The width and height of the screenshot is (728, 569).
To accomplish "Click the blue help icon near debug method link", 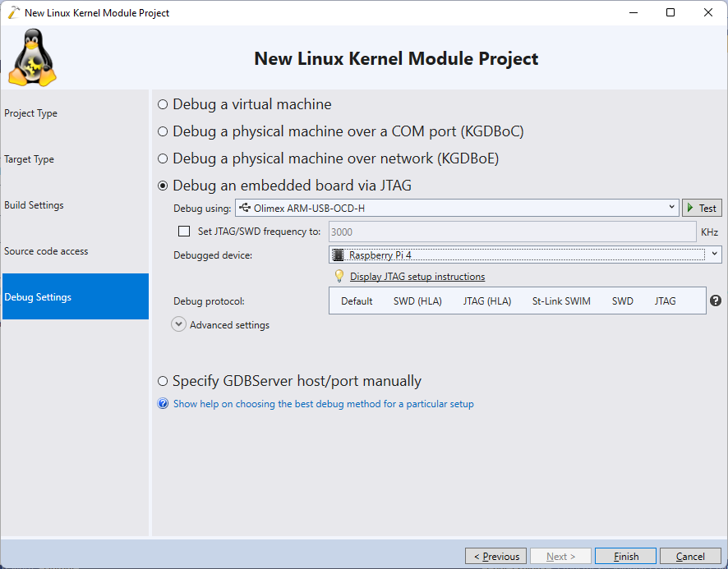I will click(163, 403).
